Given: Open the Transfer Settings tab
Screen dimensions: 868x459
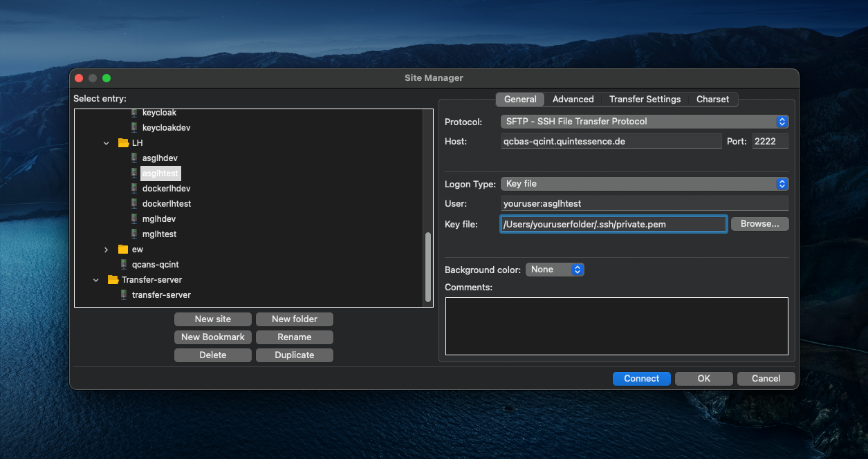Looking at the screenshot, I should pyautogui.click(x=645, y=100).
